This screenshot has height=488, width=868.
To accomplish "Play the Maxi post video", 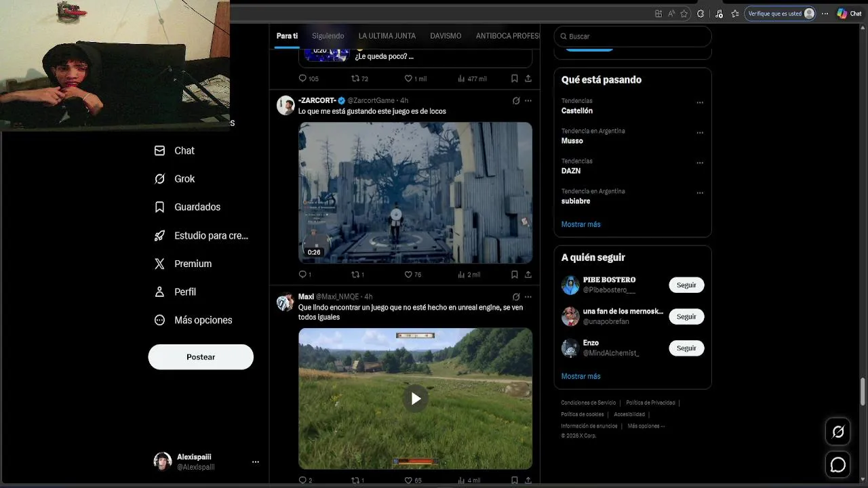I will coord(416,399).
